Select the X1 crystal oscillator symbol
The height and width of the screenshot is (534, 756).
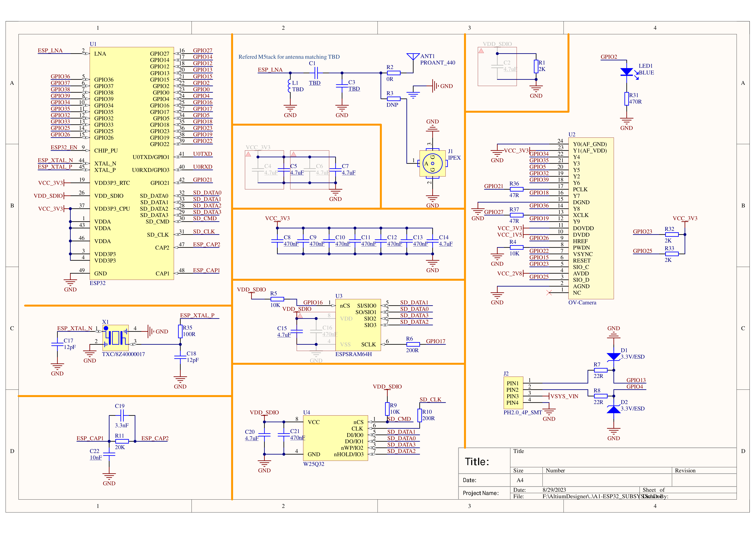click(115, 338)
